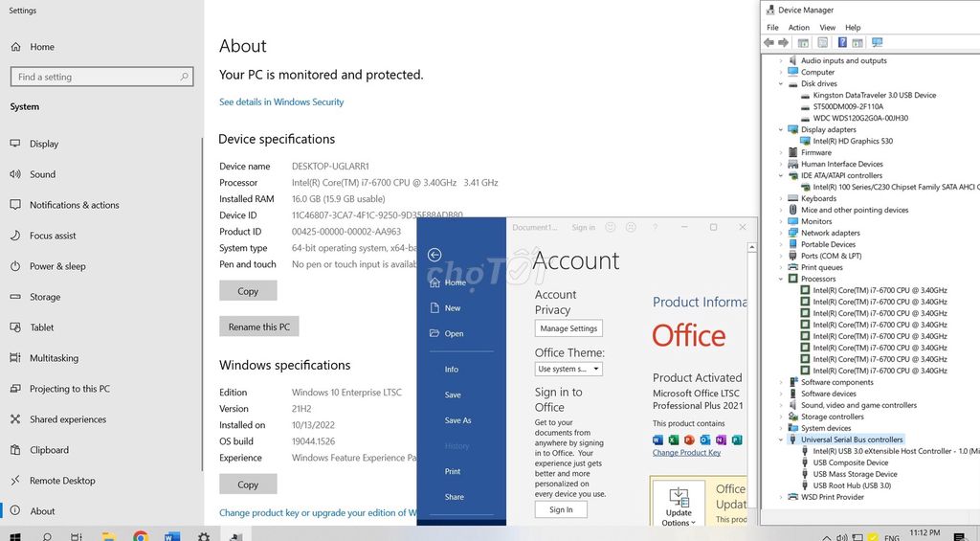Viewport: 980px width, 541px height.
Task: Open the Action menu in Device Manager
Action: 798,28
